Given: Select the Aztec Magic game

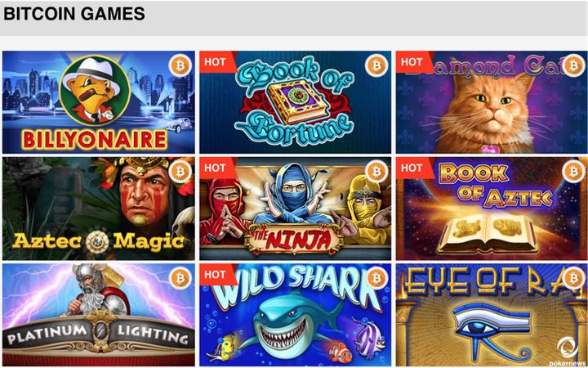Looking at the screenshot, I should tap(99, 209).
